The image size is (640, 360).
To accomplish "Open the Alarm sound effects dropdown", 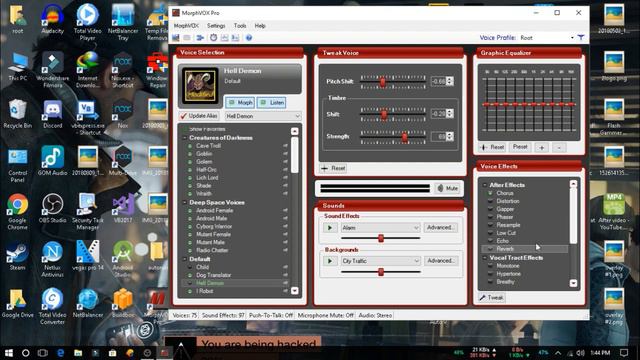I will (x=380, y=228).
